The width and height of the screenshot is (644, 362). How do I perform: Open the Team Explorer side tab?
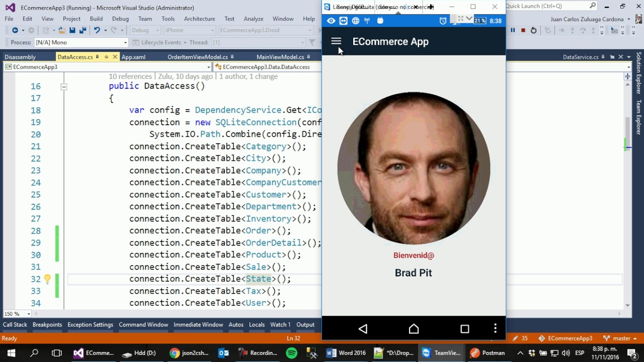click(639, 117)
